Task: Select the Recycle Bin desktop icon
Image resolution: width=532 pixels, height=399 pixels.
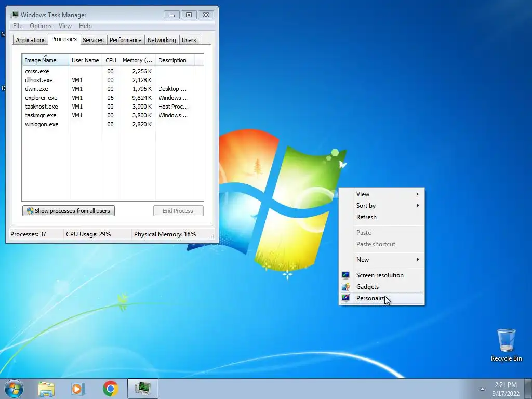Action: point(506,345)
